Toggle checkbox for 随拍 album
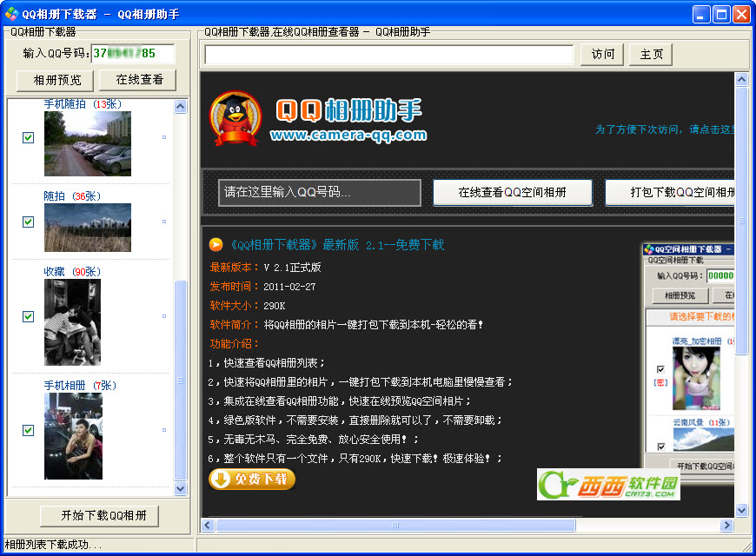The height and width of the screenshot is (556, 756). coord(29,222)
